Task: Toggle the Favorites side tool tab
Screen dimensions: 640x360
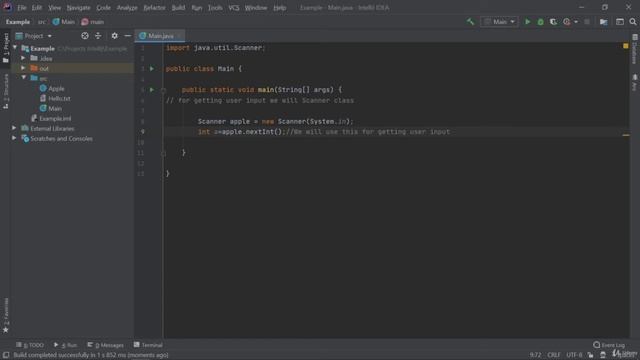Action: (6, 316)
